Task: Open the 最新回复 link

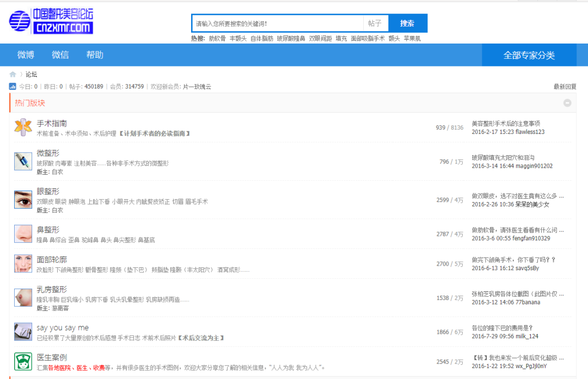Action: tap(565, 87)
